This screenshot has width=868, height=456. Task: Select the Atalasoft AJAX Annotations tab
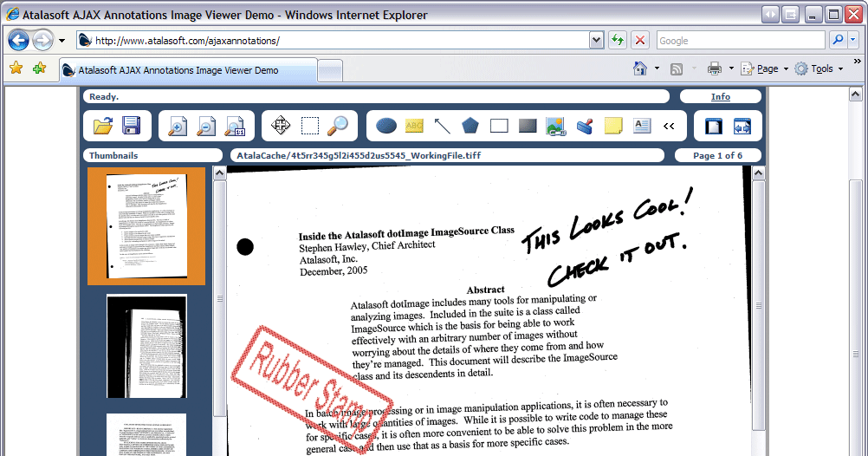188,70
